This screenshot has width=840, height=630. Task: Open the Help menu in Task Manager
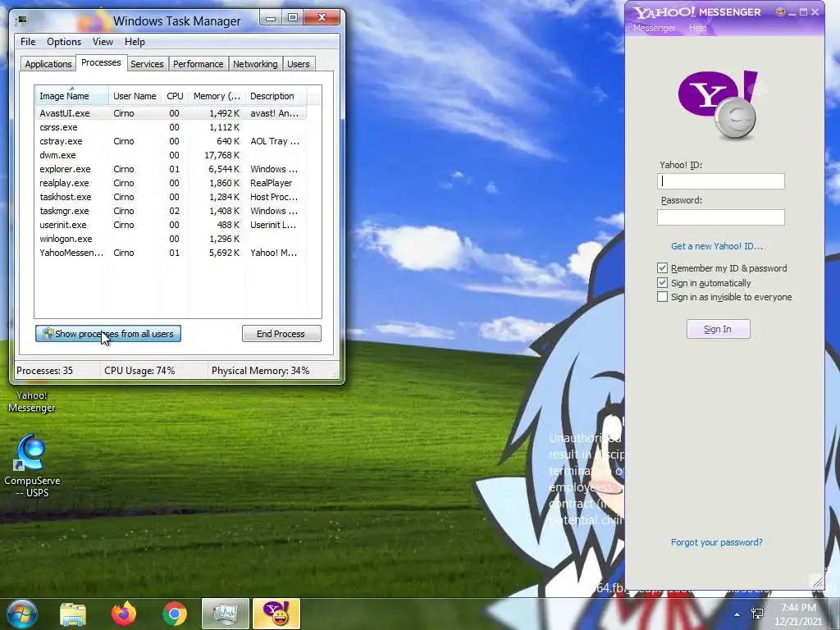135,42
